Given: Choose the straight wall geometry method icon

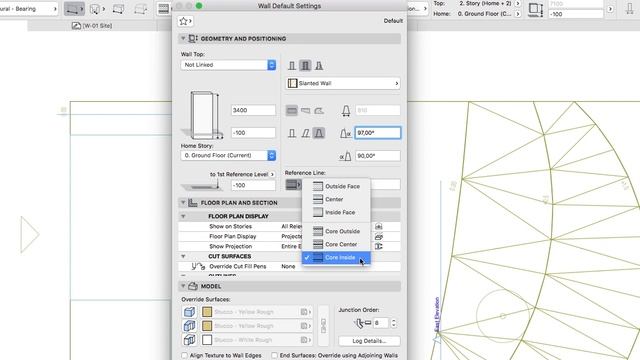Looking at the screenshot, I should (x=291, y=110).
